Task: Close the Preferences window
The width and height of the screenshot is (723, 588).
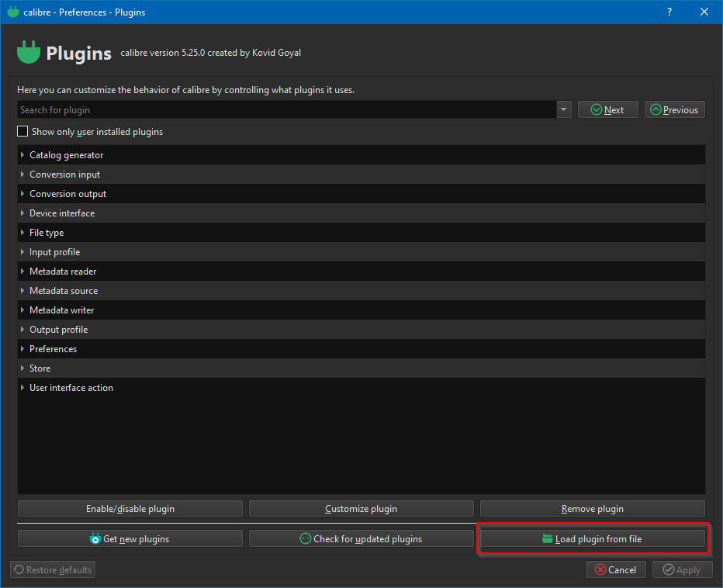Action: point(704,12)
